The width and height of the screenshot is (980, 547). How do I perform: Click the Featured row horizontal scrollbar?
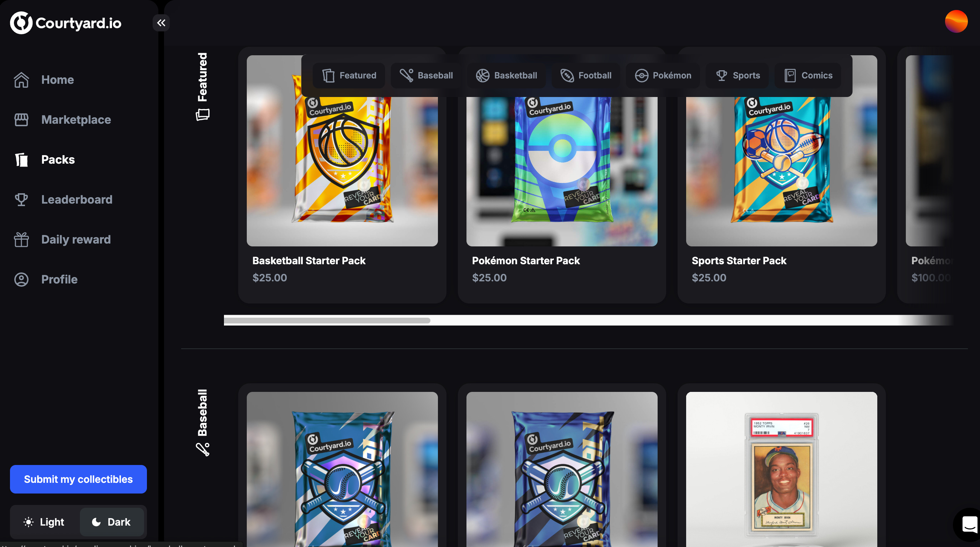(327, 320)
